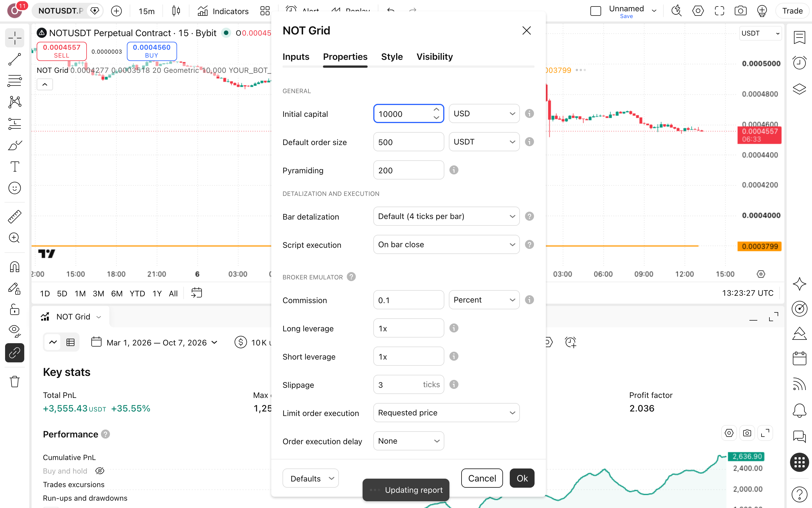Viewport: 812px width, 508px height.
Task: Switch to the Inputs tab
Action: click(295, 57)
